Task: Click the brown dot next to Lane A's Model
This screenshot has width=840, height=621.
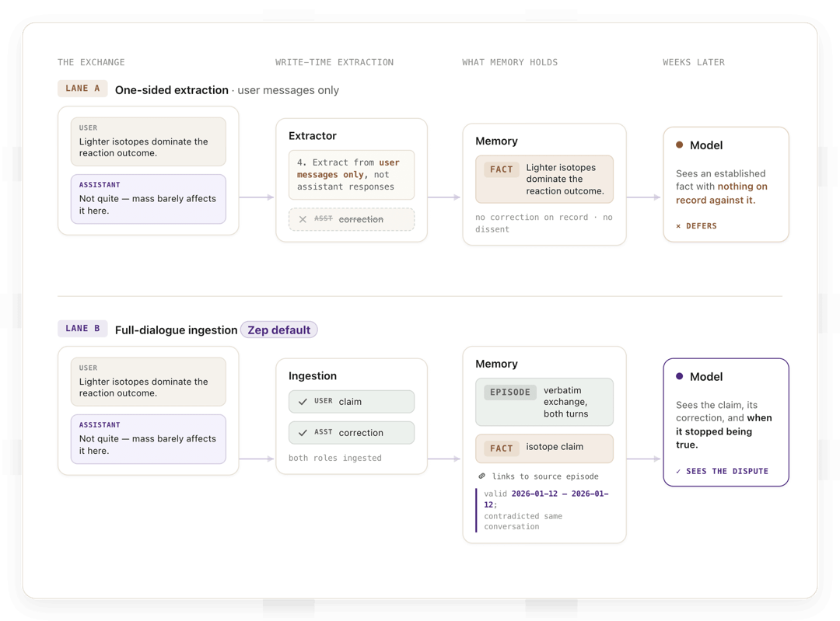Action: (679, 145)
